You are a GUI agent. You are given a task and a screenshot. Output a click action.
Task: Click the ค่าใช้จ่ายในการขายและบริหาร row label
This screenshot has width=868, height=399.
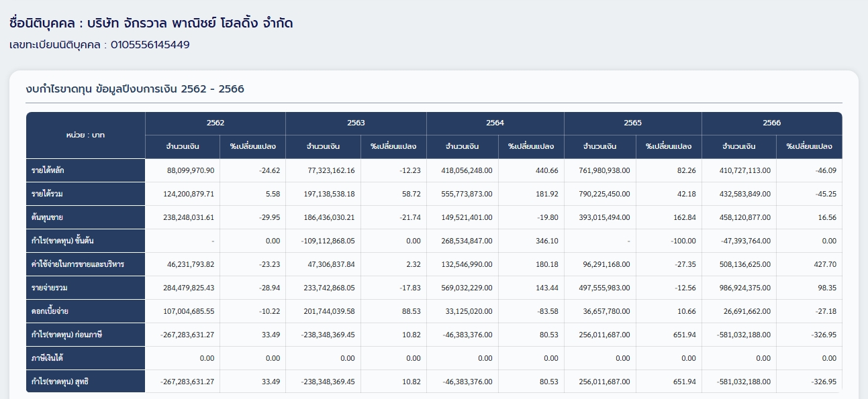point(77,264)
